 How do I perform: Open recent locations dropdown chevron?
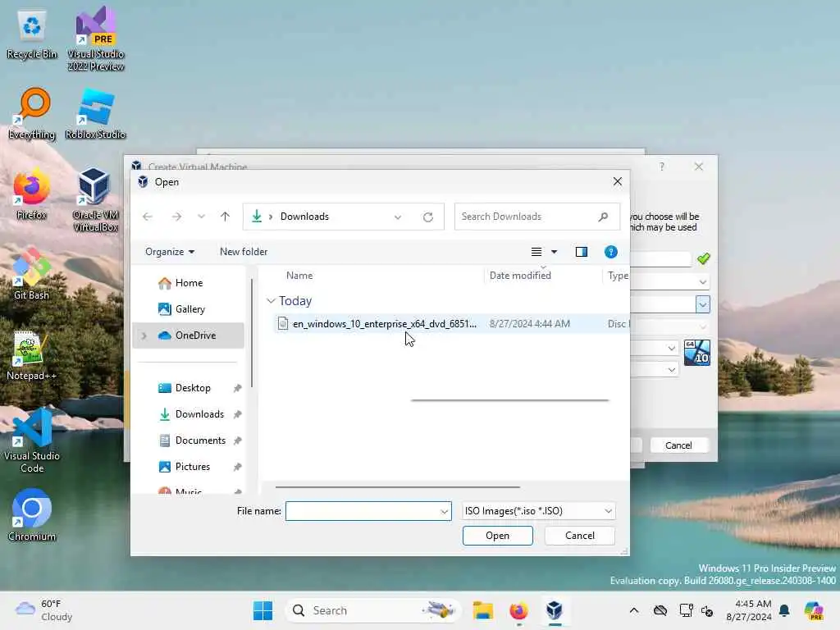point(201,217)
